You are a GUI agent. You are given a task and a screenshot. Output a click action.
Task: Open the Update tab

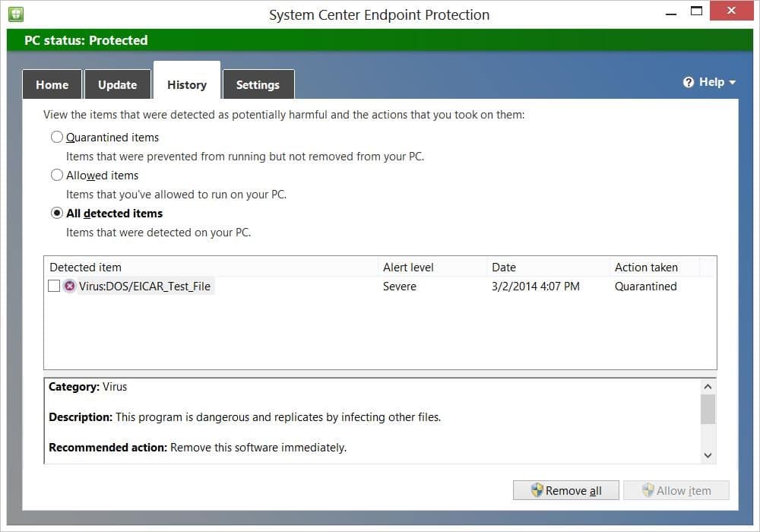click(x=117, y=84)
